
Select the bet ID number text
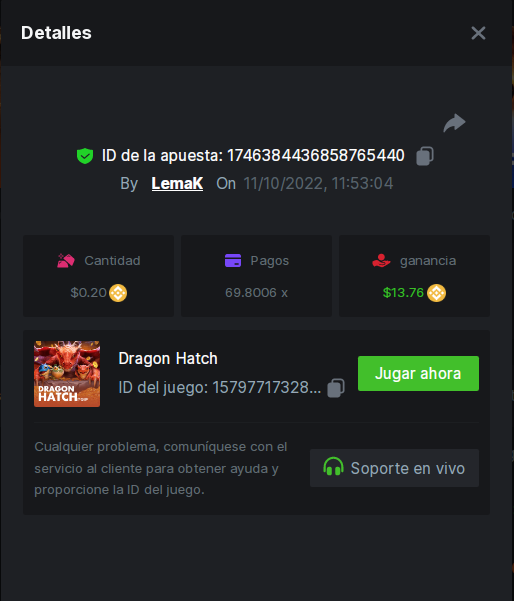[316, 156]
